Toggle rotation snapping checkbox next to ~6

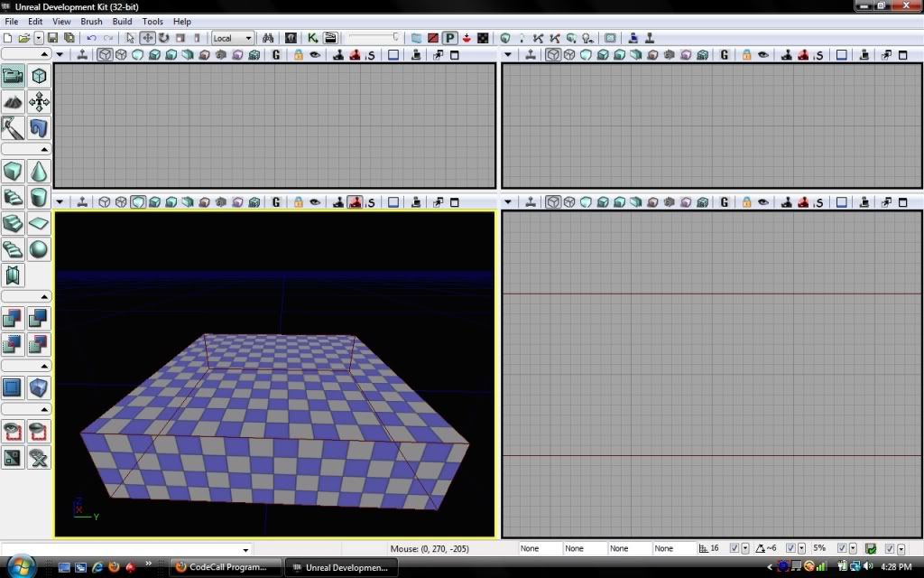[790, 548]
